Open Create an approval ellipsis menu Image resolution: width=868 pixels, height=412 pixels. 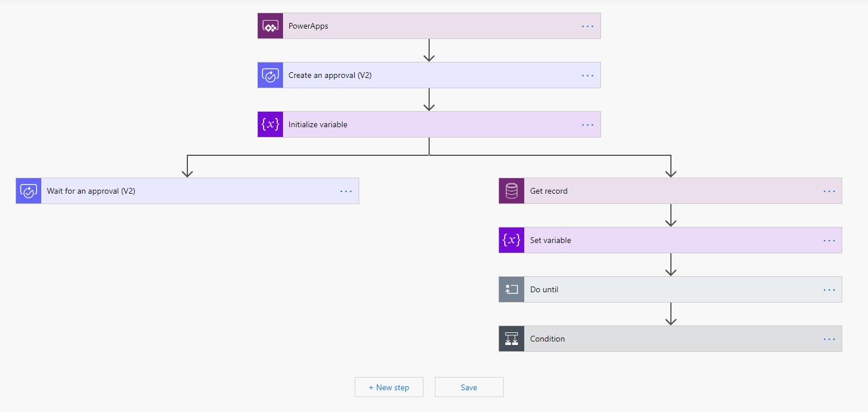588,76
